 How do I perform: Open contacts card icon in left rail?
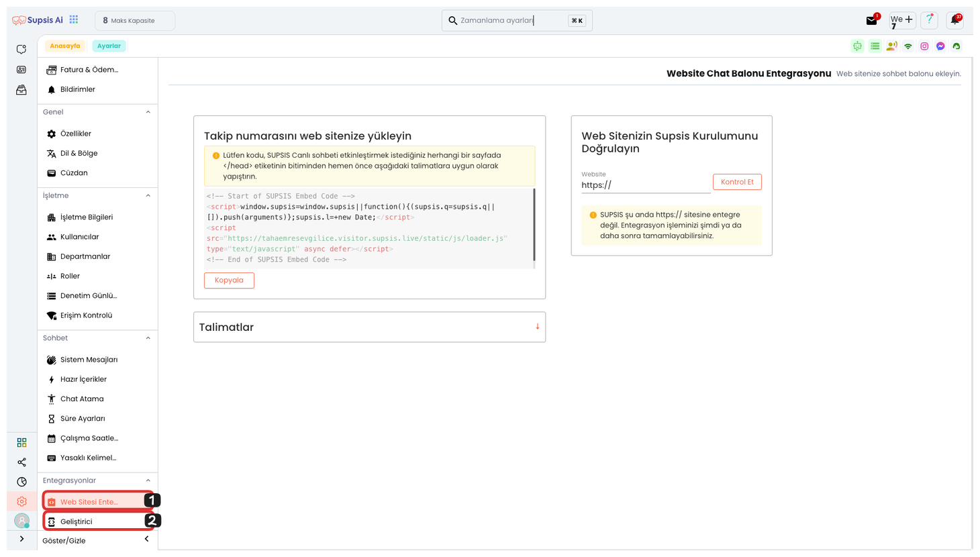tap(21, 70)
